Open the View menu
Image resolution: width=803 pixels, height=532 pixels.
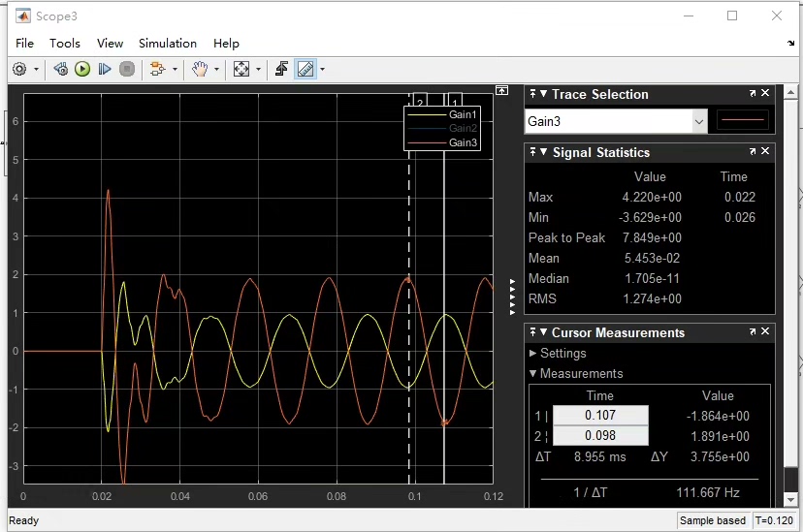[x=111, y=44]
